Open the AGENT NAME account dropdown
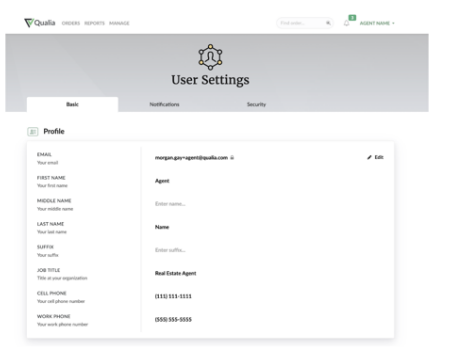 [377, 23]
